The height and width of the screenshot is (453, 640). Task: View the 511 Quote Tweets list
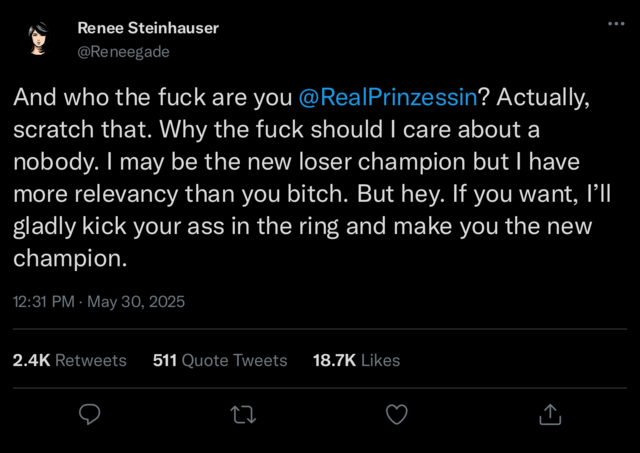(220, 360)
